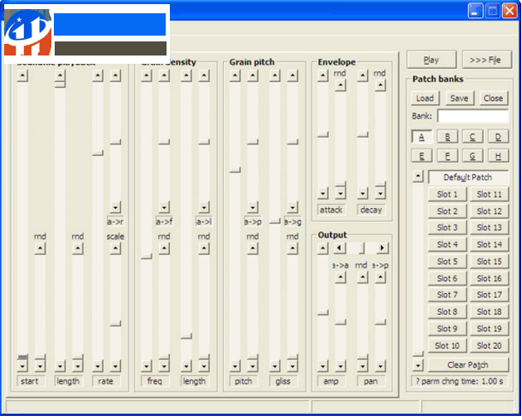Choose patch Slot 9
The height and width of the screenshot is (420, 522).
pos(447,329)
